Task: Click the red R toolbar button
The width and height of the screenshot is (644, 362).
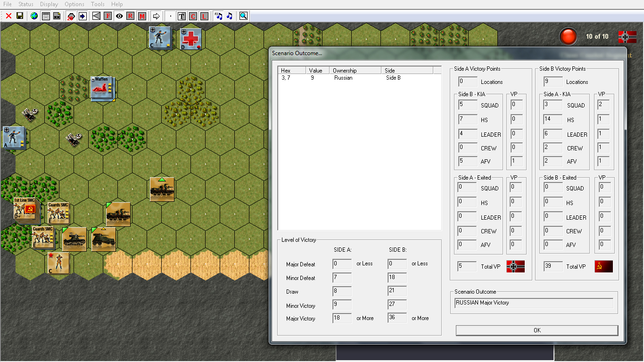Action: [x=131, y=16]
